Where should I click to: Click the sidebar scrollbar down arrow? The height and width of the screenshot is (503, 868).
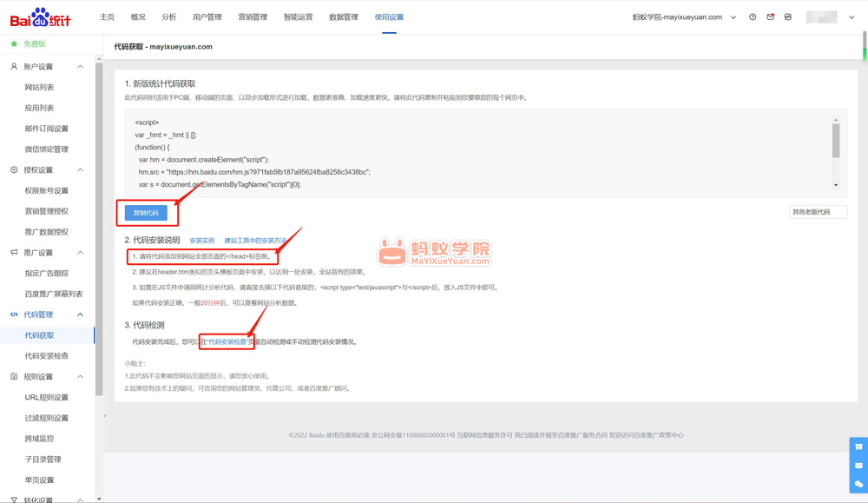pos(99,499)
